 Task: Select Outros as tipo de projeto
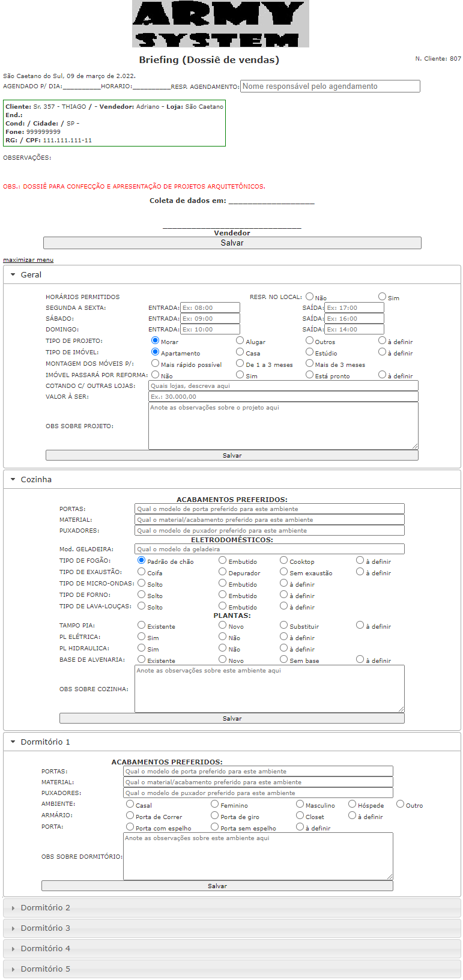pos(309,340)
